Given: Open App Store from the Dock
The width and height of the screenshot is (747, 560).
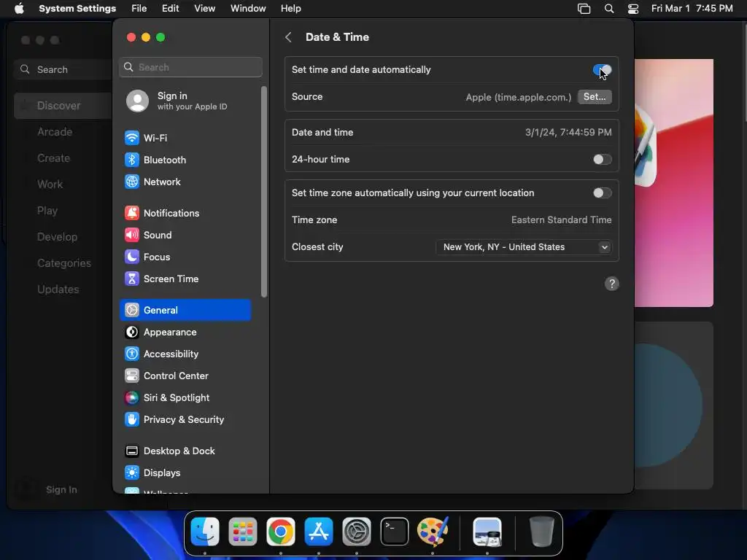Looking at the screenshot, I should click(319, 532).
